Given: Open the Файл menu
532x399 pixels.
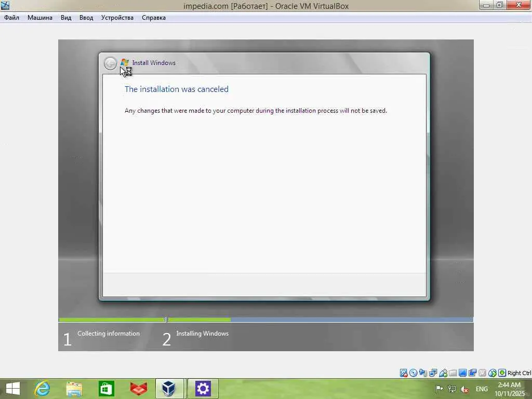Looking at the screenshot, I should coord(11,18).
